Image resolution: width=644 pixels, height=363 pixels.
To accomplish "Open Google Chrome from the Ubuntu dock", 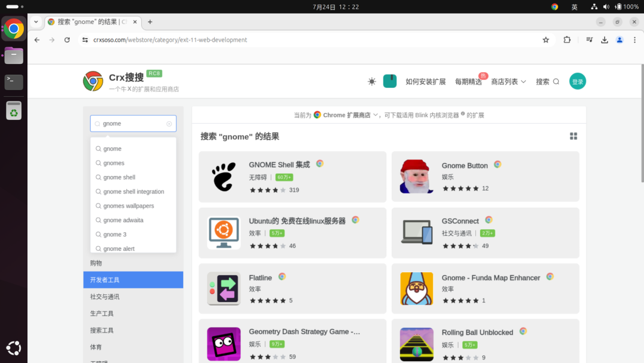I will 14,29.
